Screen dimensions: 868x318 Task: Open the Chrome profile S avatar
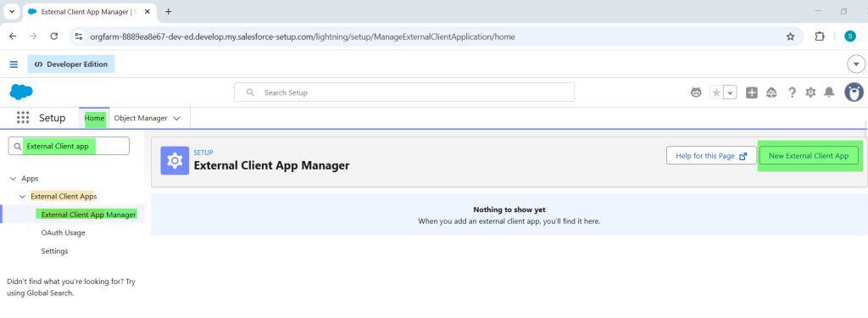tap(849, 36)
